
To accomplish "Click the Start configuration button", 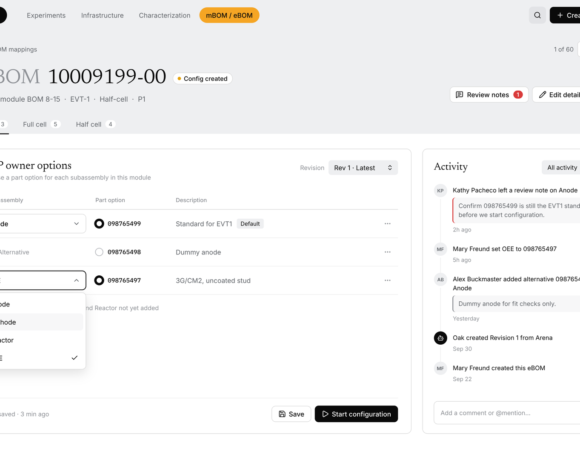I will (x=356, y=414).
